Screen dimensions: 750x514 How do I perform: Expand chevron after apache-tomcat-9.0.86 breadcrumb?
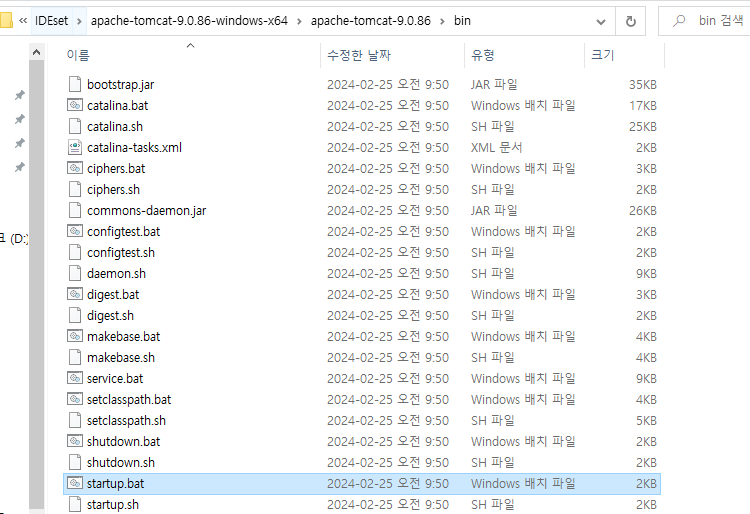click(x=442, y=21)
